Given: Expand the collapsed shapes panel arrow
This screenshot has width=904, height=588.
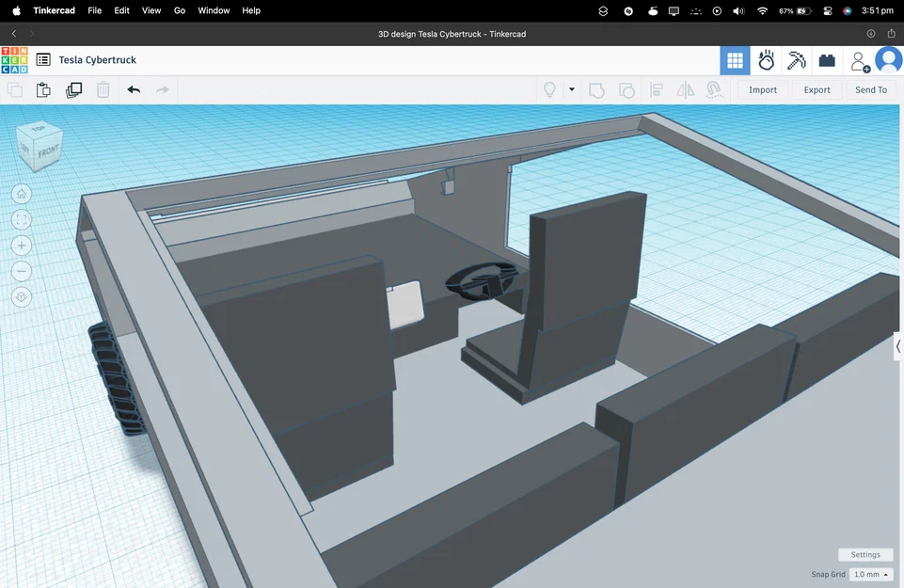Looking at the screenshot, I should coord(898,346).
